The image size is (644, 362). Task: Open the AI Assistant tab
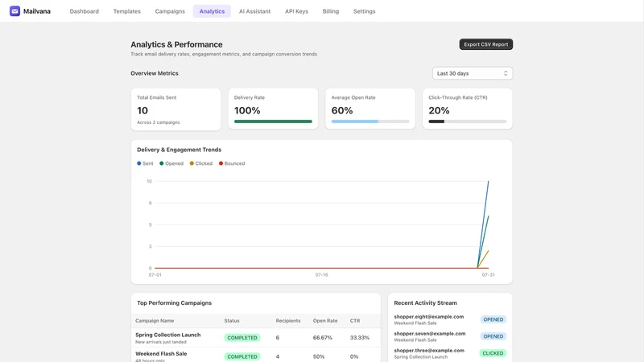(x=254, y=11)
